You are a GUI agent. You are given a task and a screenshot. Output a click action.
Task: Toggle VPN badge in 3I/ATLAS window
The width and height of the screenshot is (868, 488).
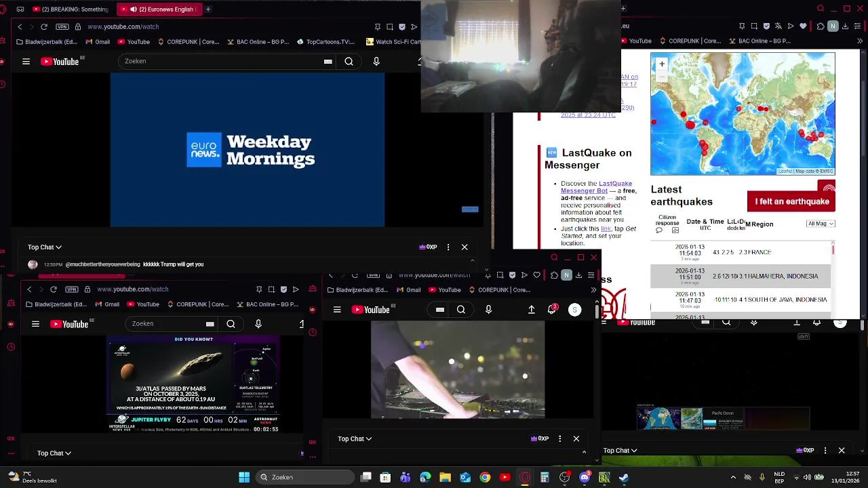tap(72, 289)
